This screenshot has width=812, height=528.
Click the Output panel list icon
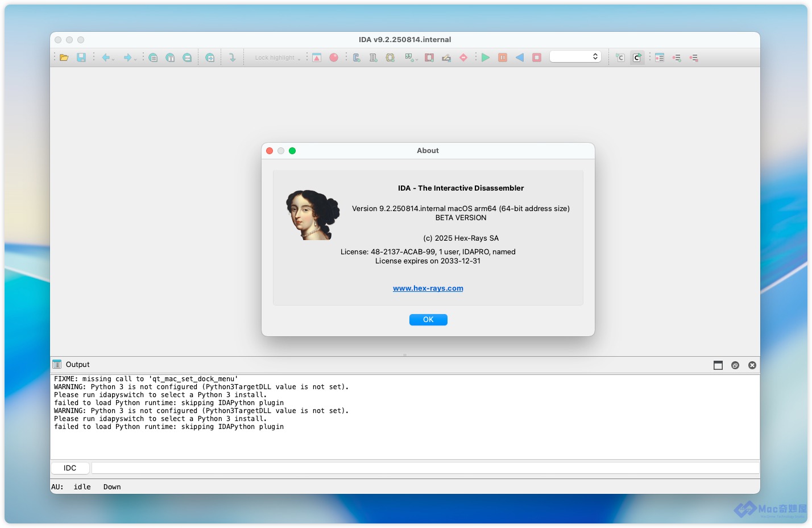coord(57,365)
